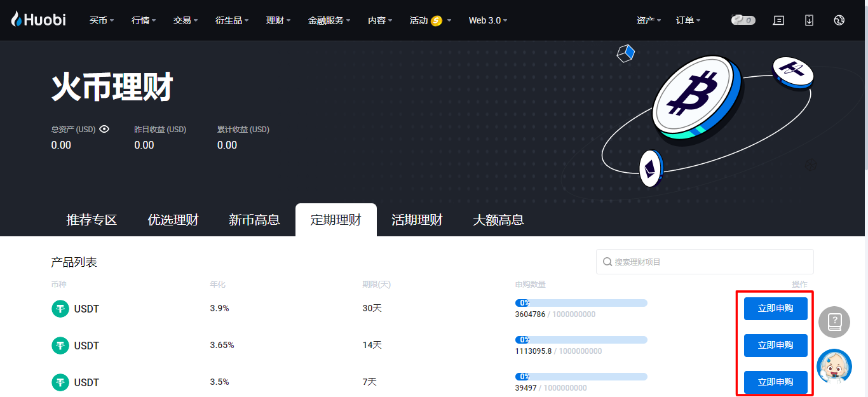Screen dimensions: 868x397
Task: Click the Huobi logo
Action: 38,20
